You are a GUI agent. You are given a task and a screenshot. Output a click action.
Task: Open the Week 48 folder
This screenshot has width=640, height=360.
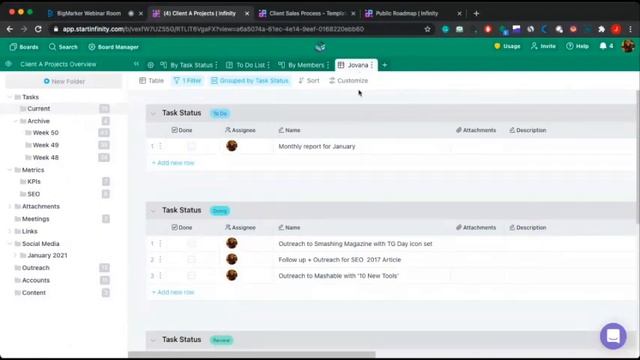click(x=45, y=157)
